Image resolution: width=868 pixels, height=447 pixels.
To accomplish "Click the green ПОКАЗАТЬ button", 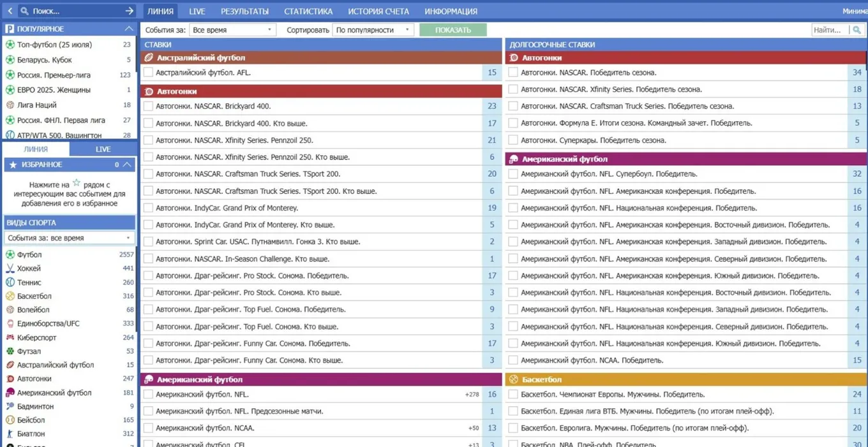I will pyautogui.click(x=453, y=30).
